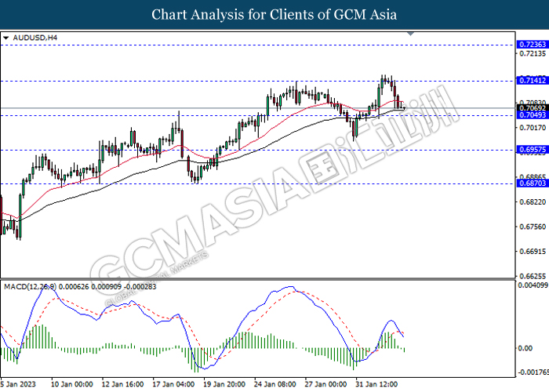549x392 pixels.
Task: Select the 0.68703 price level label
Action: click(533, 183)
